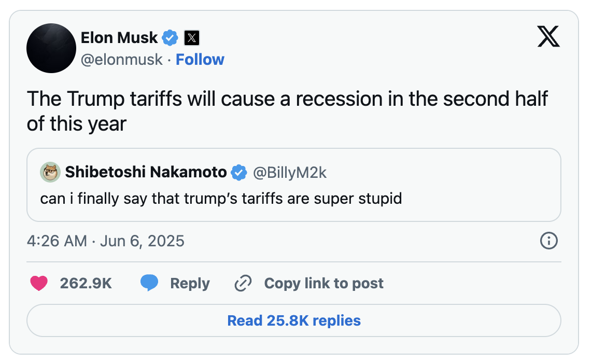Click the X logo in top corner
The image size is (592, 364).
pos(548,37)
